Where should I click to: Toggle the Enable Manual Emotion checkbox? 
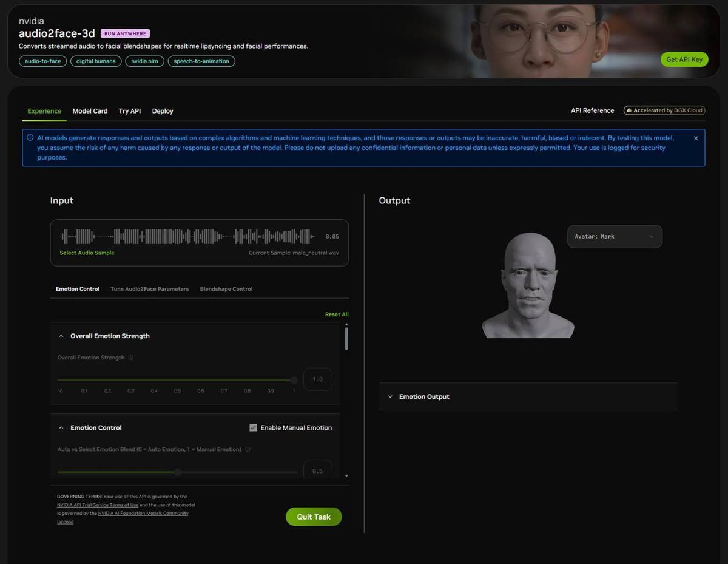(x=254, y=428)
